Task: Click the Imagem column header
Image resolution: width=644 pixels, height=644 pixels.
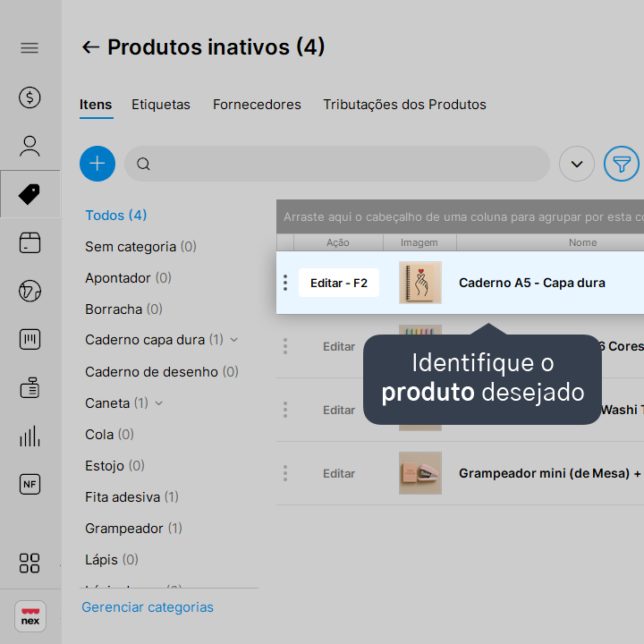Action: (x=419, y=242)
